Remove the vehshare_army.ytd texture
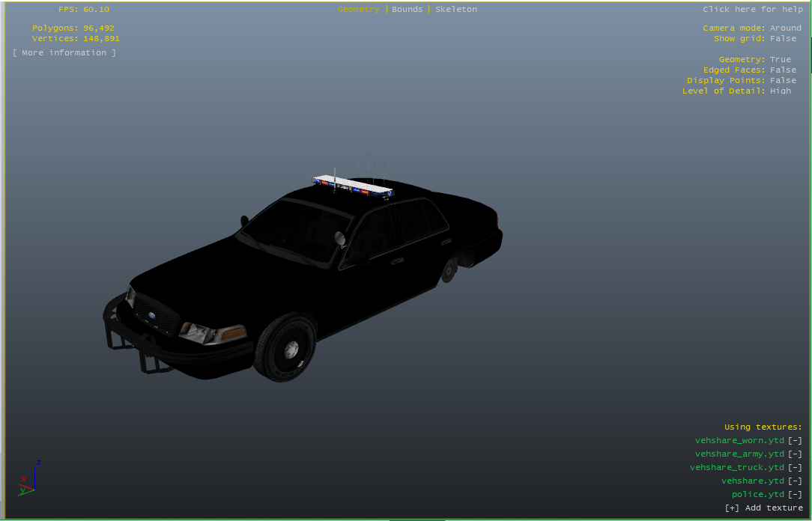 [795, 454]
